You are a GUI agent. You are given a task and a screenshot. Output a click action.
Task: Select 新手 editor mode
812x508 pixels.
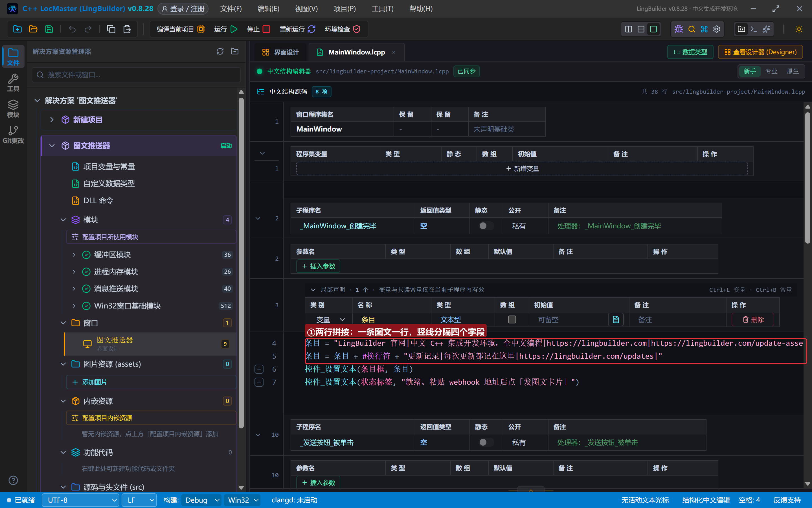point(750,71)
